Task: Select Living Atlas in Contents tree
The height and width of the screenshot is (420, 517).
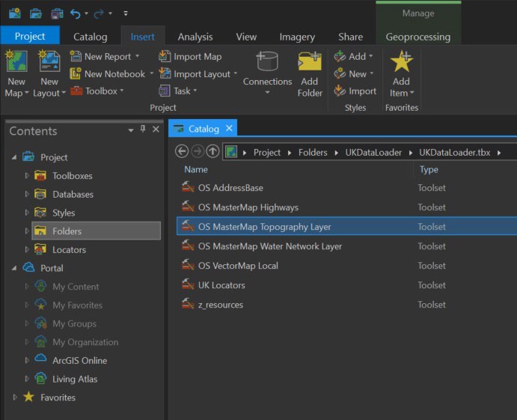Action: click(75, 379)
